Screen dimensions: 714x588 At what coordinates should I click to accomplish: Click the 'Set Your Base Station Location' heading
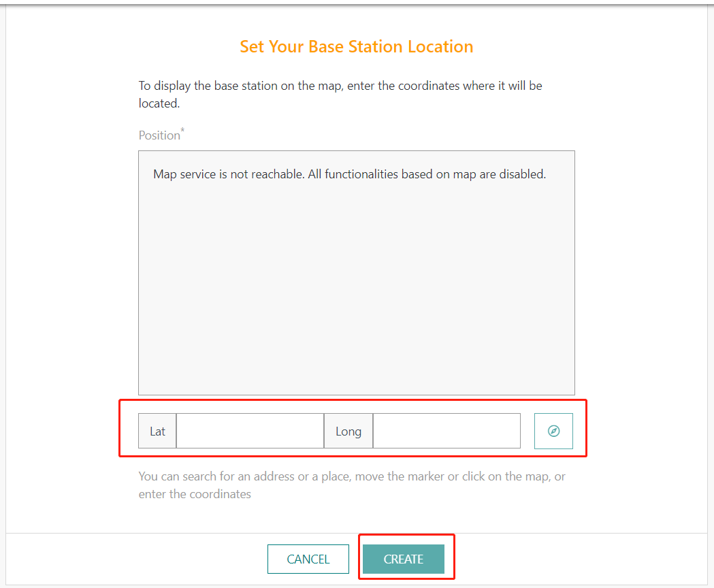(x=357, y=46)
